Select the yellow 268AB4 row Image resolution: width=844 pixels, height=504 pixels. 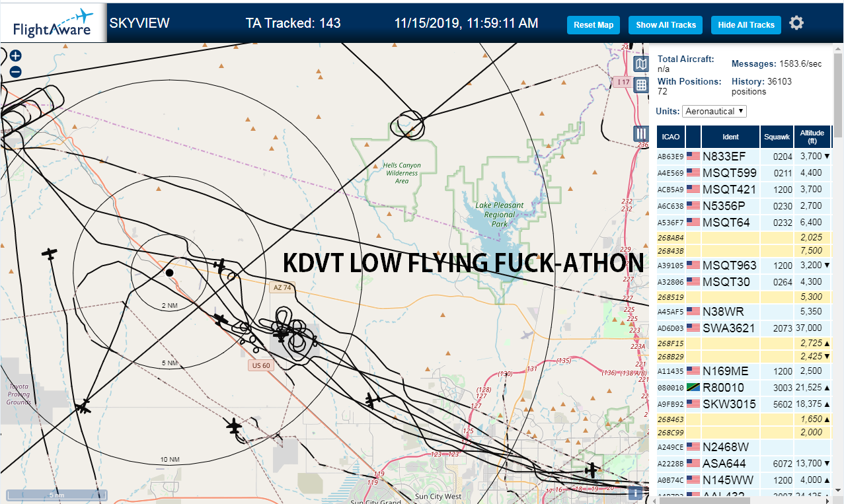pos(744,238)
